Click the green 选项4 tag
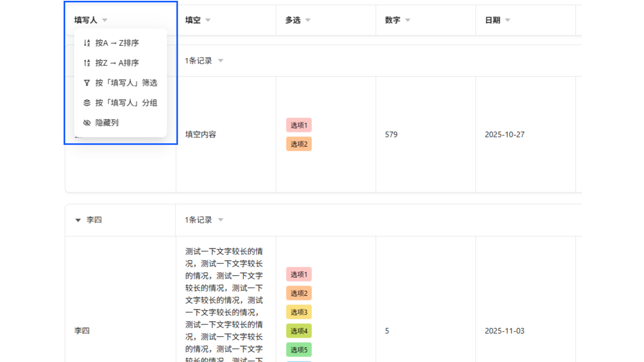 tap(299, 331)
